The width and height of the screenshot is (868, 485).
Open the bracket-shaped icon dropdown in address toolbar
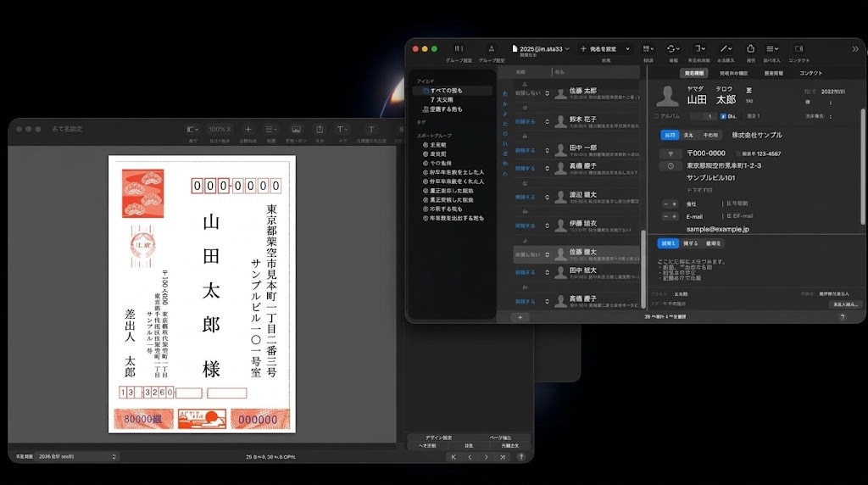(699, 48)
